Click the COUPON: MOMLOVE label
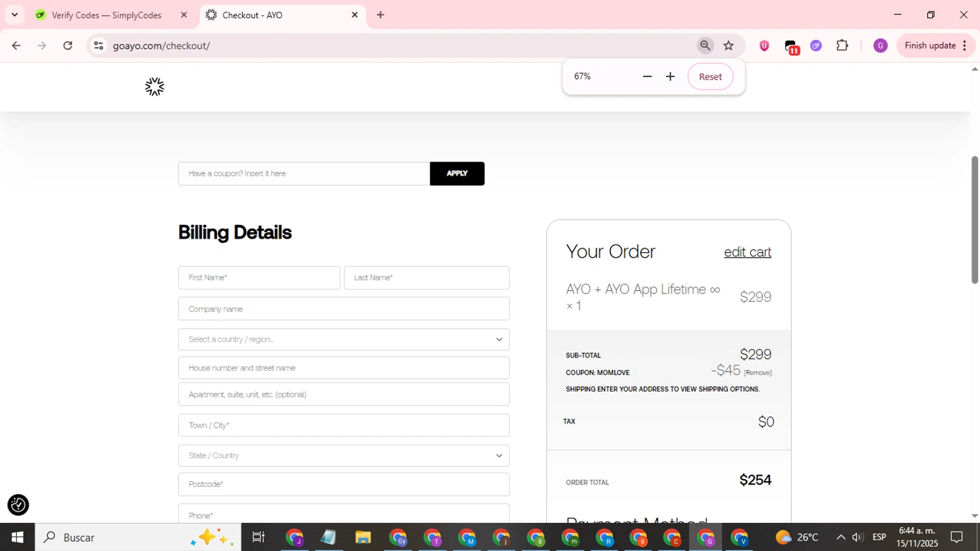Image resolution: width=980 pixels, height=551 pixels. tap(598, 373)
